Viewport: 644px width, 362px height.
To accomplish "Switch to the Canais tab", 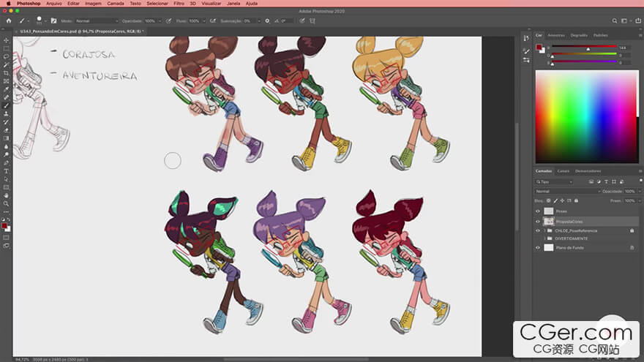I will (x=563, y=171).
